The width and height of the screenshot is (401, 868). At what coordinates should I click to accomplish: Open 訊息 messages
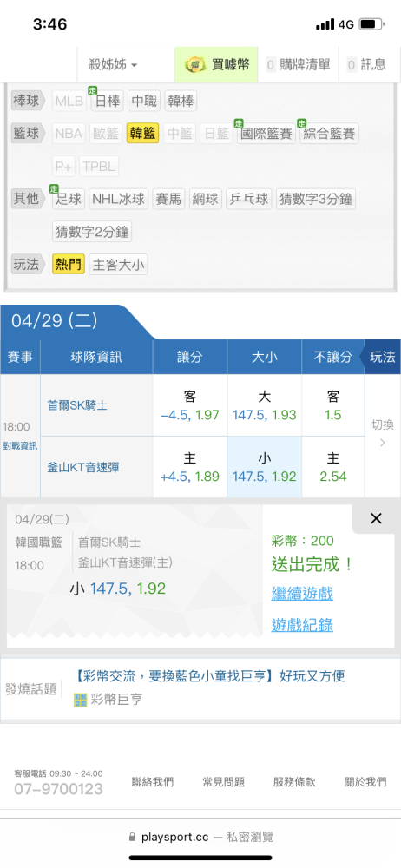366,65
